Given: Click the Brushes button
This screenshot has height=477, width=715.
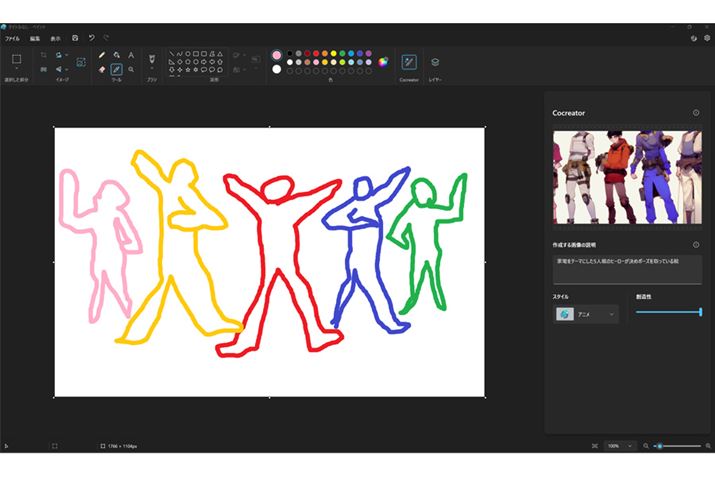Looking at the screenshot, I should [152, 60].
